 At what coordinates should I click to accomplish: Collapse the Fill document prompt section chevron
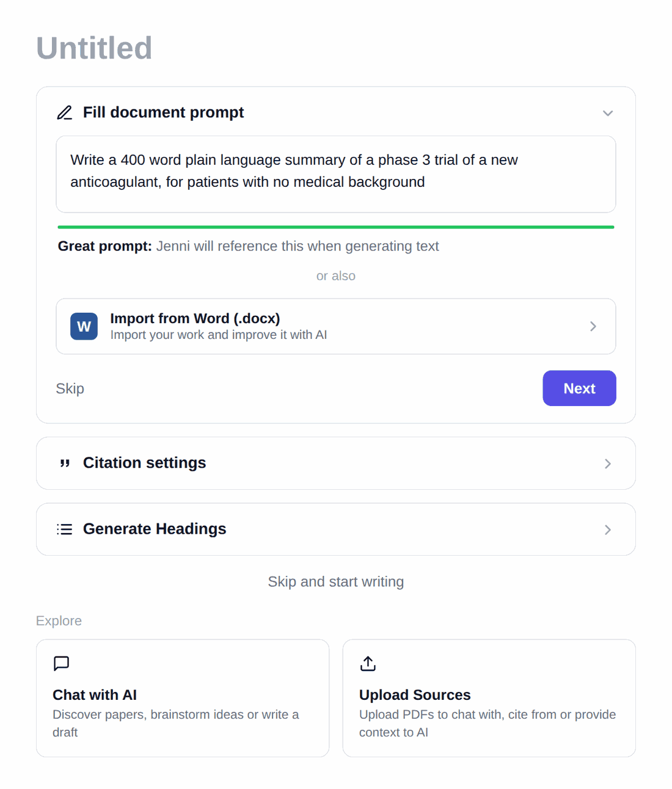pos(608,114)
